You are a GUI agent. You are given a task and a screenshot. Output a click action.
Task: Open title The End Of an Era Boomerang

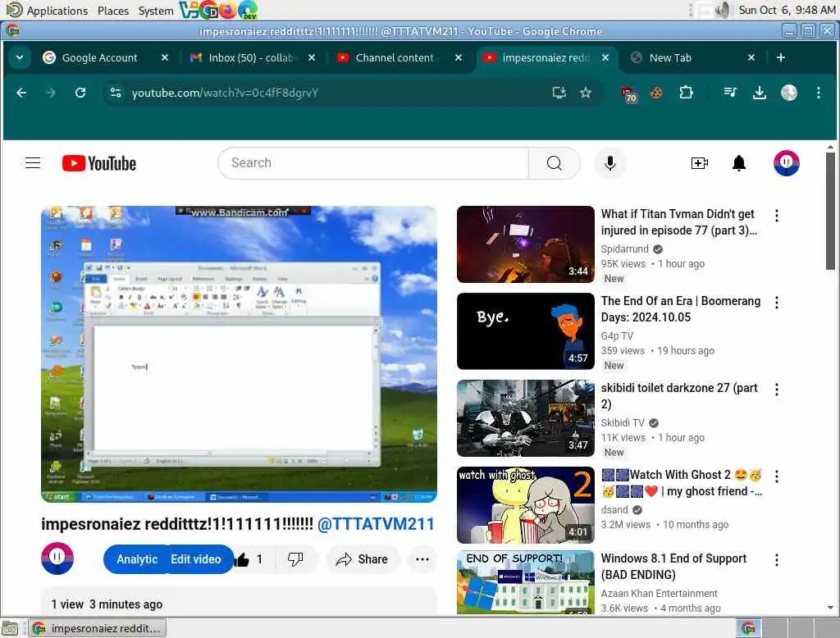point(680,309)
